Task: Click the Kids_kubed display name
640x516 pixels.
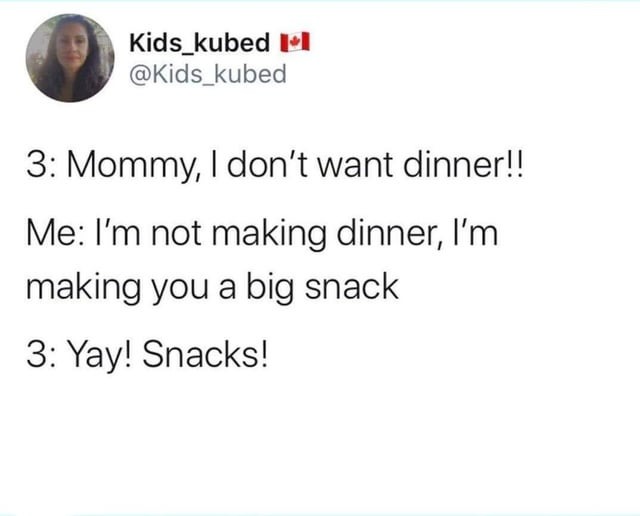Action: pyautogui.click(x=200, y=42)
